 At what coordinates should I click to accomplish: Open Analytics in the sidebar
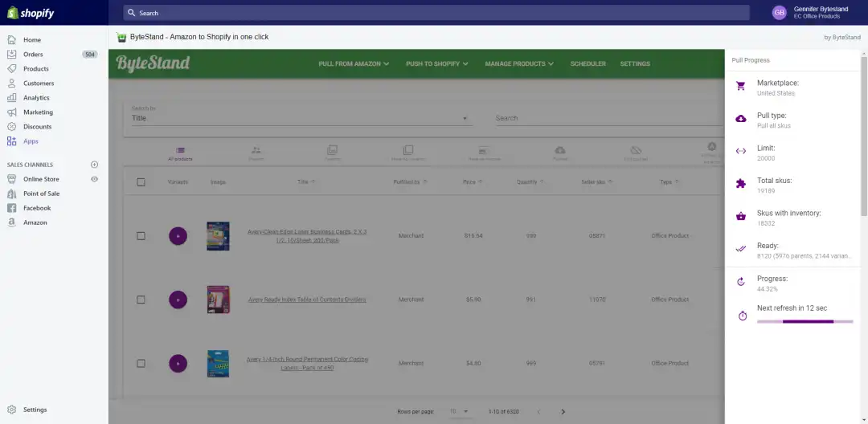coord(36,97)
